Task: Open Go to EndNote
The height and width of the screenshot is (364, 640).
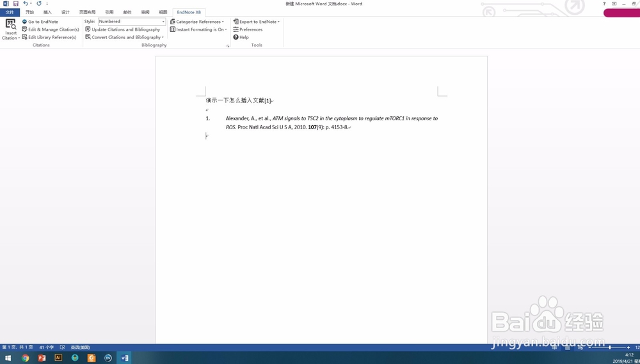Action: [x=40, y=22]
